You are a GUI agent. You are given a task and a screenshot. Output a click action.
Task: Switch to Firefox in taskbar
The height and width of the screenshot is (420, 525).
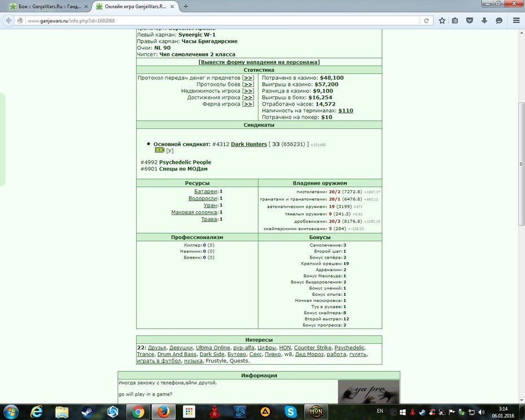163,412
